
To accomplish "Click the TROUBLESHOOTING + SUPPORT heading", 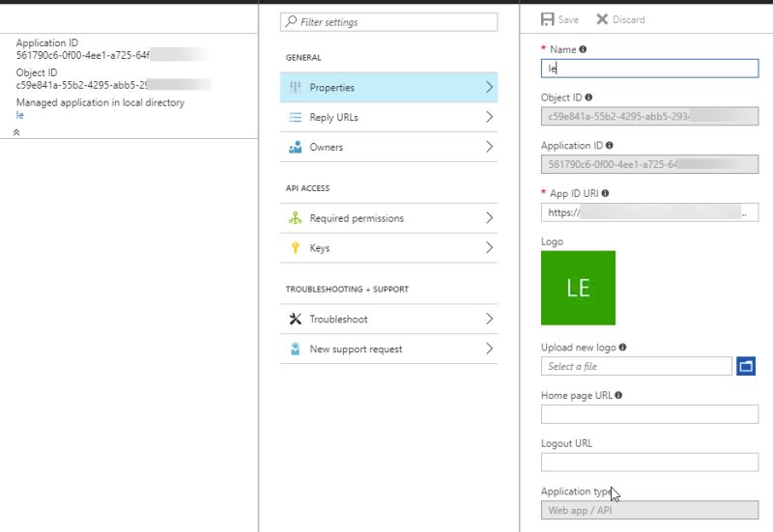I will pos(347,289).
